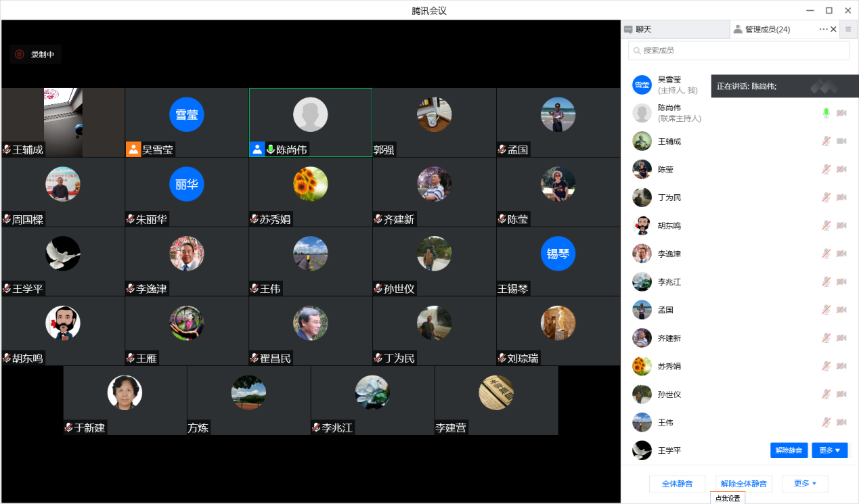This screenshot has height=504, width=859.
Task: Click the 搜索成员 search field
Action: coord(739,50)
